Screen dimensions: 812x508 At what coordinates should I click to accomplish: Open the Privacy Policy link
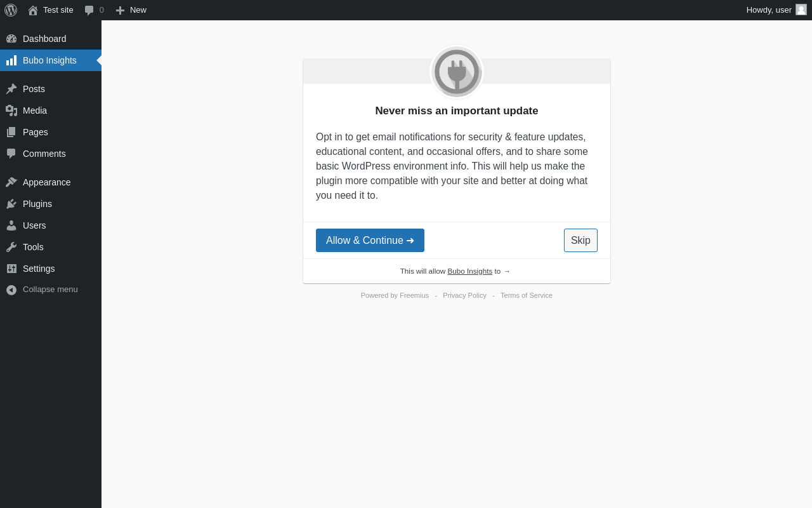pyautogui.click(x=464, y=295)
